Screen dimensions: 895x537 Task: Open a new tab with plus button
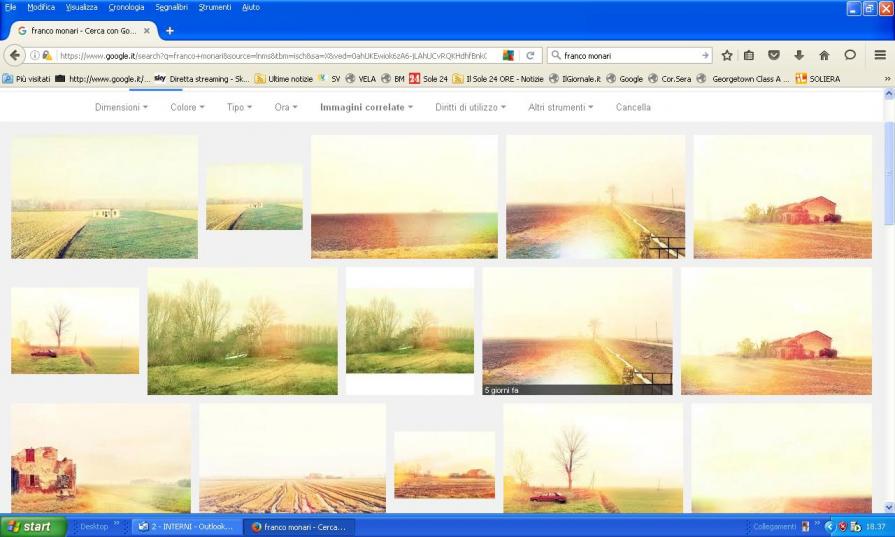(x=170, y=31)
